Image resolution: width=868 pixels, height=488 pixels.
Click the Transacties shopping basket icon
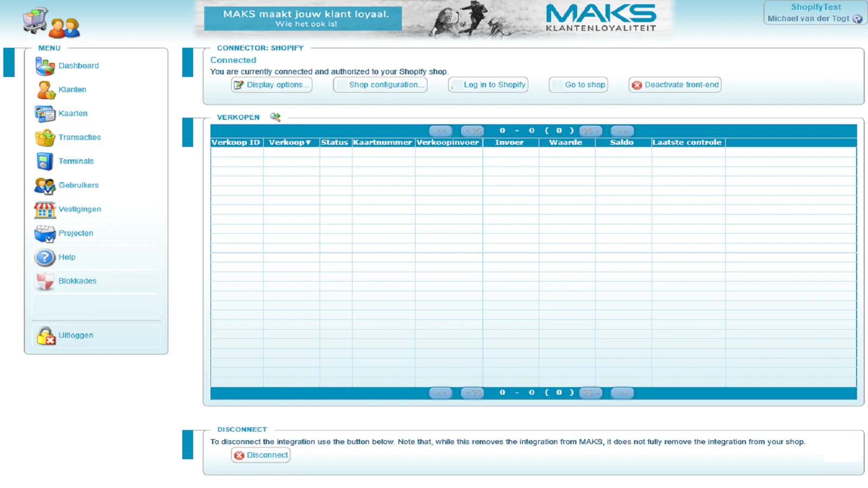[x=45, y=138]
